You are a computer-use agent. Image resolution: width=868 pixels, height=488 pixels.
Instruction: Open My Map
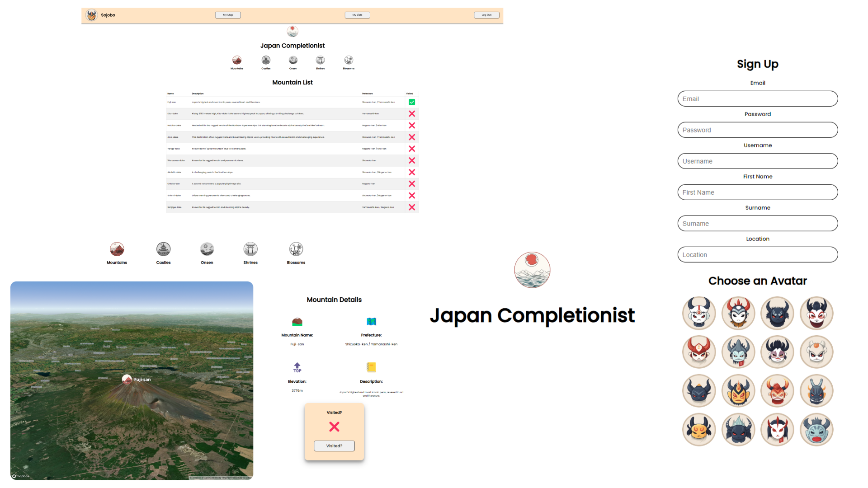228,14
